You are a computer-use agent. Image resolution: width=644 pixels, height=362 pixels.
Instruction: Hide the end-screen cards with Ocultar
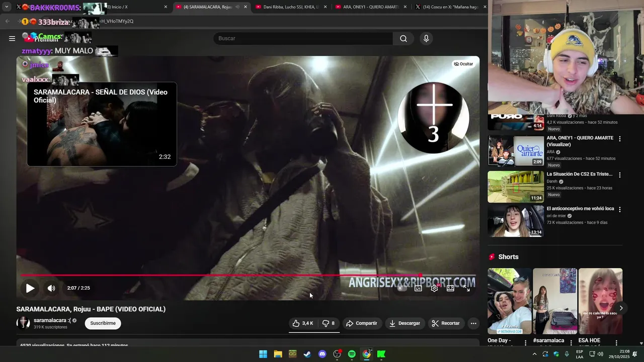(463, 64)
